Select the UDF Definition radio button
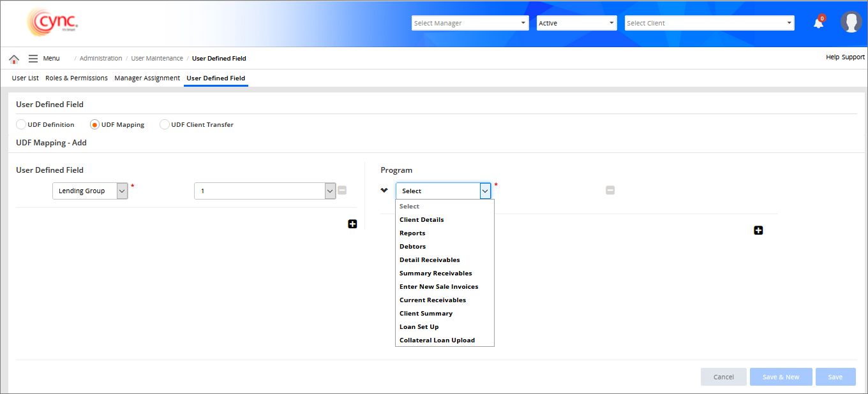The width and height of the screenshot is (868, 394). click(x=21, y=124)
